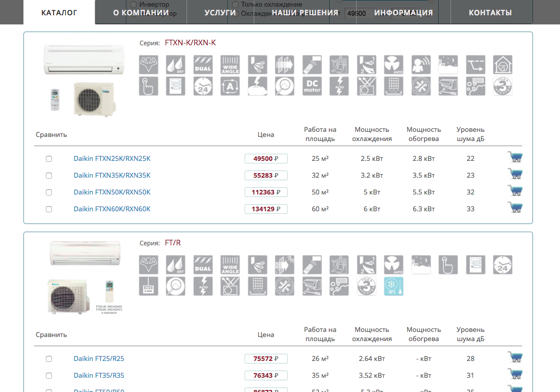Click the DRY mode icon in FTXN-K series

coord(176,65)
